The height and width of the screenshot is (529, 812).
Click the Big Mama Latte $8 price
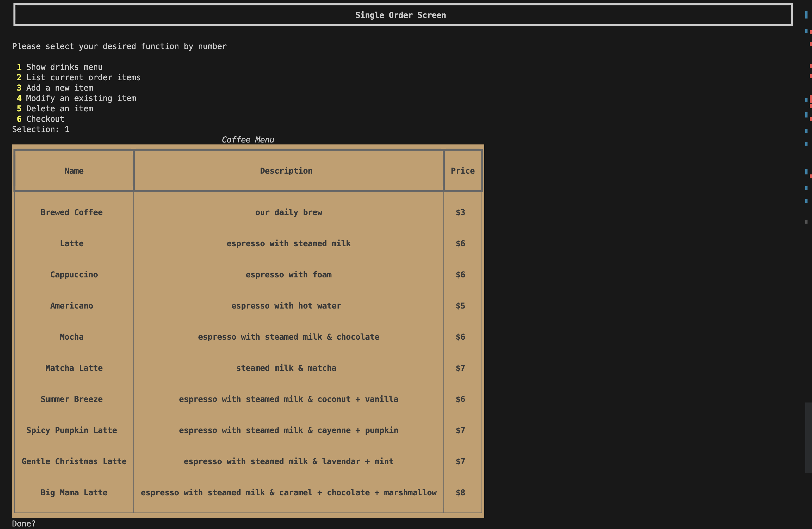tap(460, 493)
